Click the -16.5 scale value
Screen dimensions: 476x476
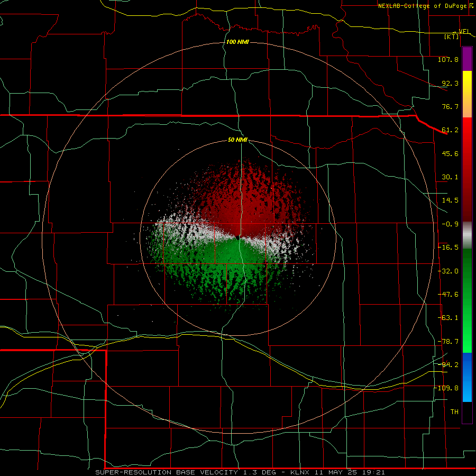(448, 248)
